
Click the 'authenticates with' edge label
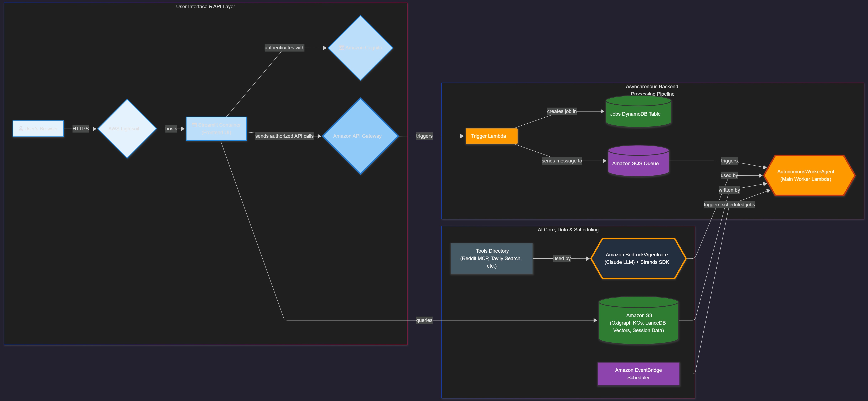[284, 48]
